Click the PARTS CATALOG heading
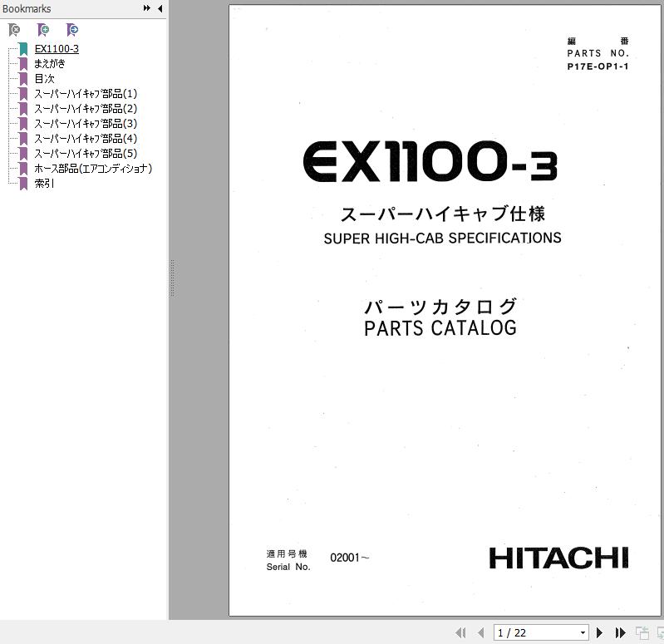This screenshot has height=644, width=664. 440,328
